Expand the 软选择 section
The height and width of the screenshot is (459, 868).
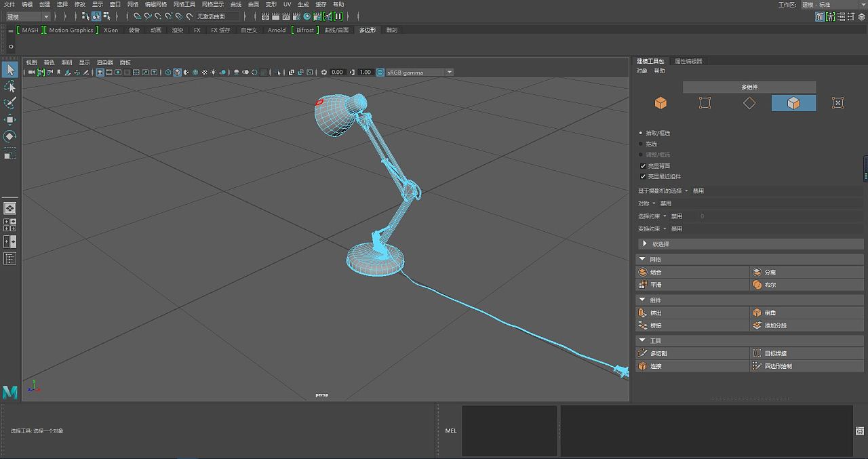pos(750,243)
